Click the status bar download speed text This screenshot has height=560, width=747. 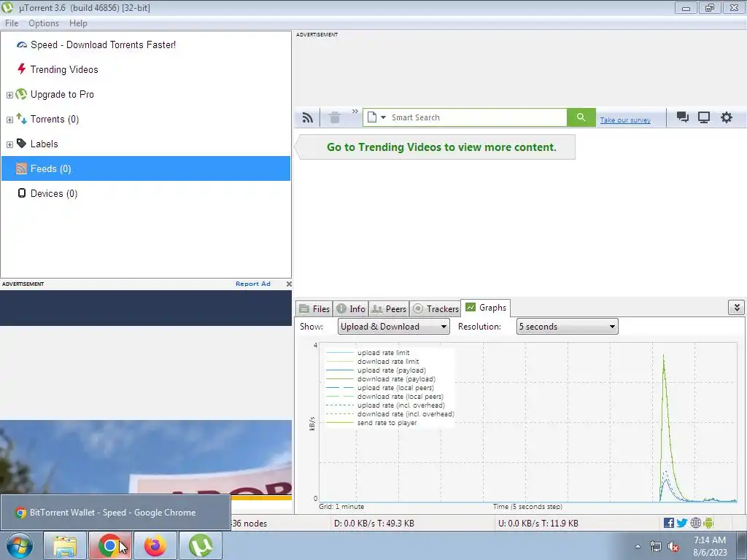click(x=374, y=524)
